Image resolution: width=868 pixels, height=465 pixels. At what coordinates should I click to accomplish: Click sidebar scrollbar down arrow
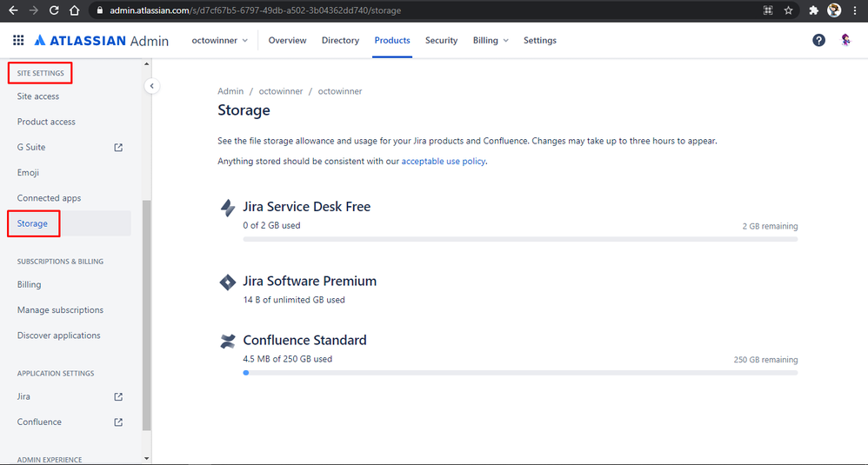(x=147, y=458)
